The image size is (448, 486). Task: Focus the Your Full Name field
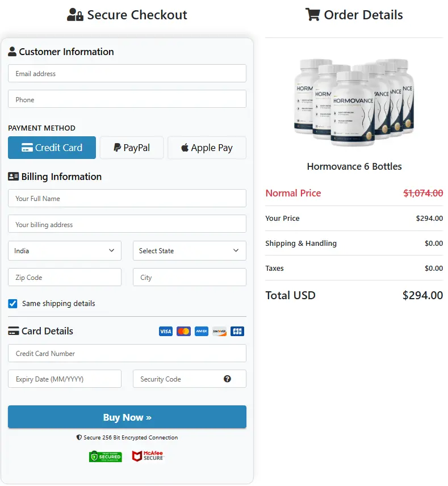[x=127, y=198]
